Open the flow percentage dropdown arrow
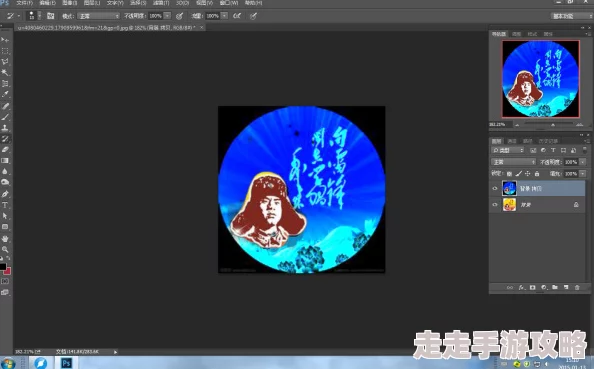The image size is (594, 369). pyautogui.click(x=225, y=16)
